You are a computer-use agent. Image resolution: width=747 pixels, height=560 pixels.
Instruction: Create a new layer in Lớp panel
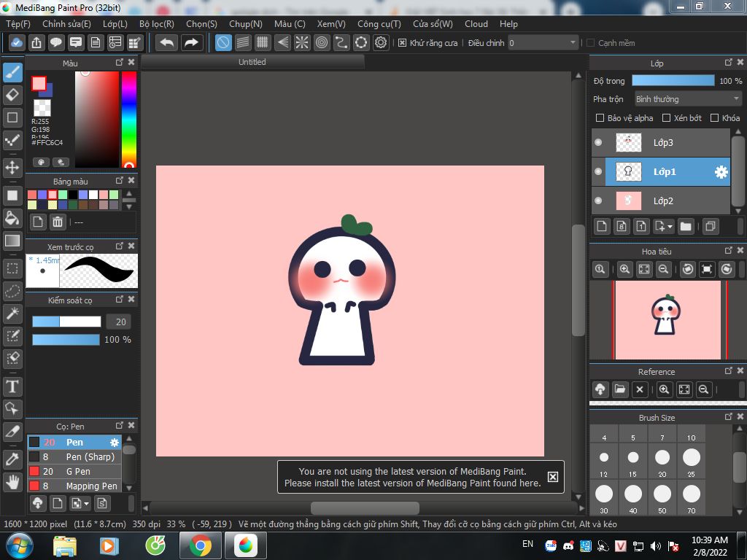pos(602,227)
